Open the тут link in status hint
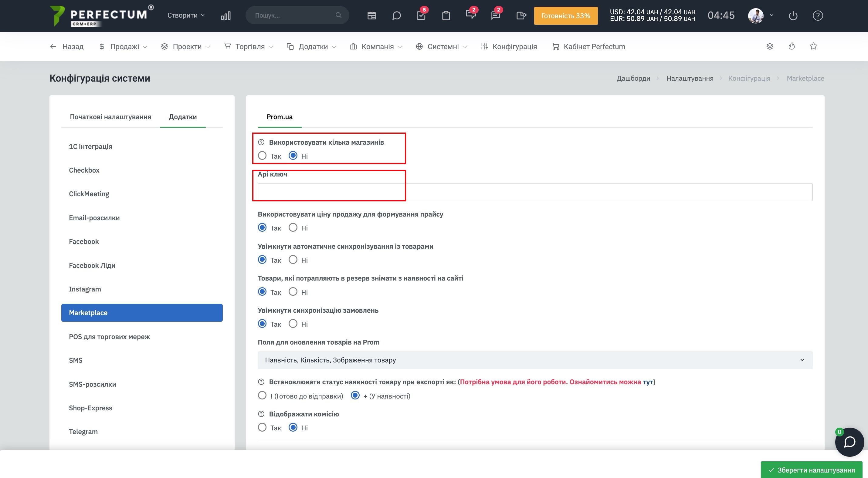This screenshot has width=868, height=478. [648, 382]
